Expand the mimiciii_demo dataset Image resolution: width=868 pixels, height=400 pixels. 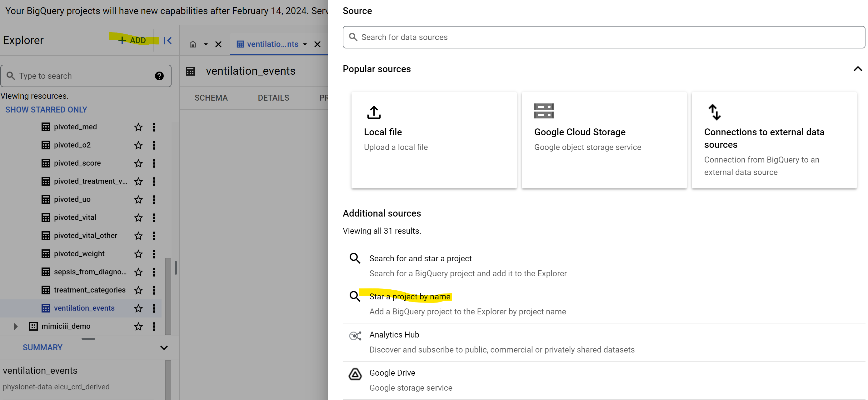click(x=16, y=326)
